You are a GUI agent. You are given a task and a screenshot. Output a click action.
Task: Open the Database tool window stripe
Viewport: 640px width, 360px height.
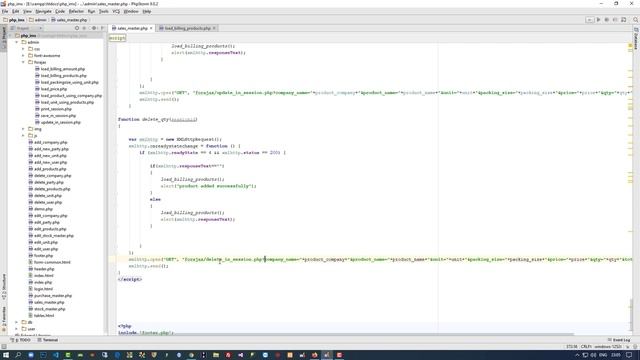tap(636, 39)
